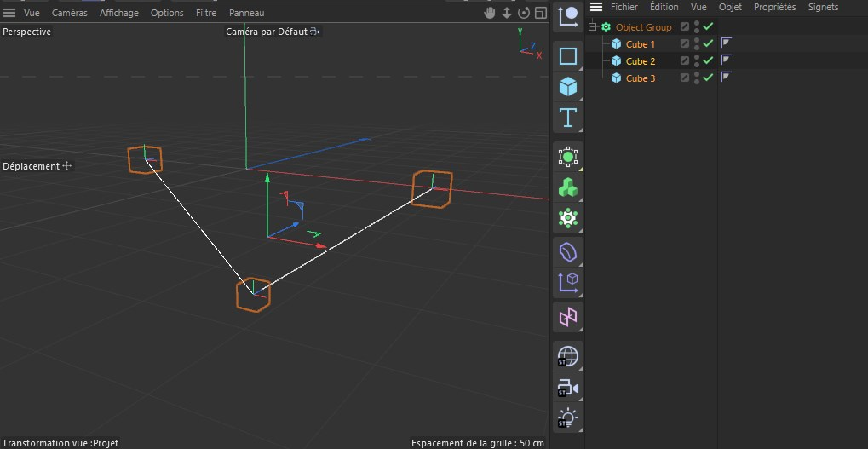Click the Caméra par Défaut label

[267, 32]
